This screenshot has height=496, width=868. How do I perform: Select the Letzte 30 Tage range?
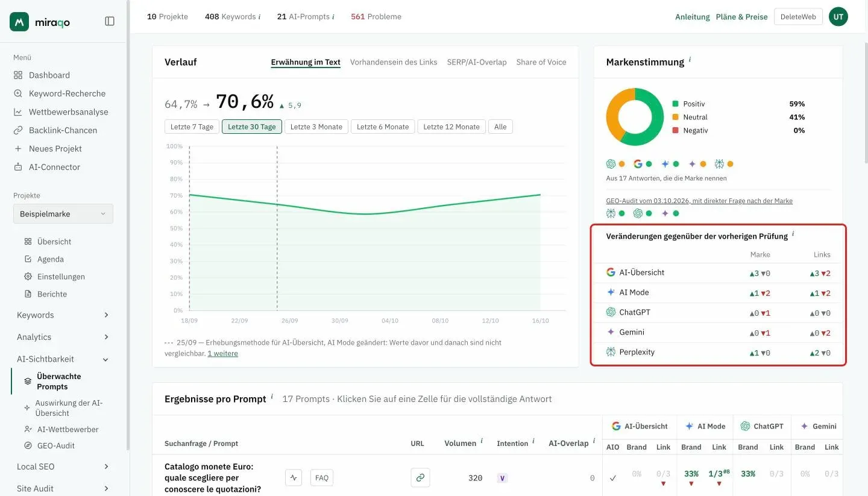[x=252, y=127]
